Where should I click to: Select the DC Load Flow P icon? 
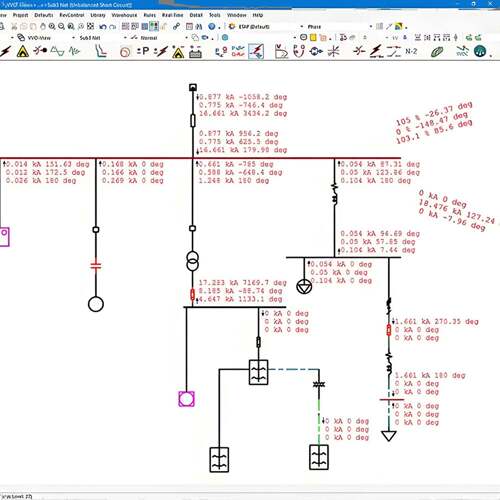(143, 51)
